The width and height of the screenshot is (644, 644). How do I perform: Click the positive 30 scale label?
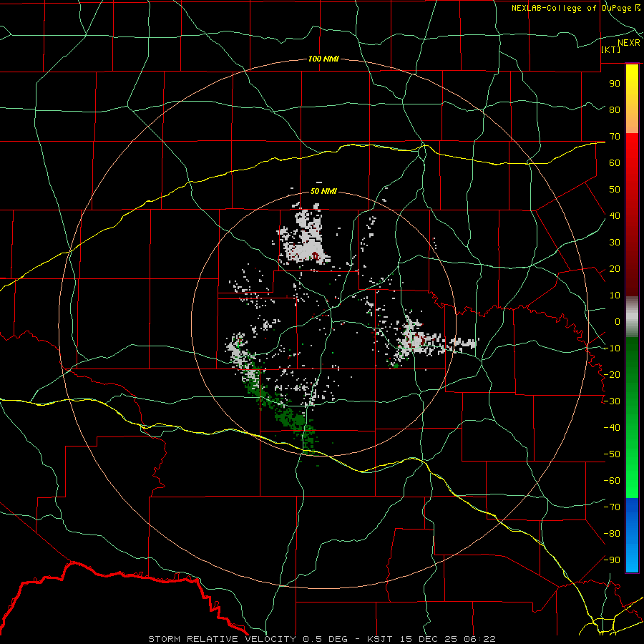coord(615,243)
